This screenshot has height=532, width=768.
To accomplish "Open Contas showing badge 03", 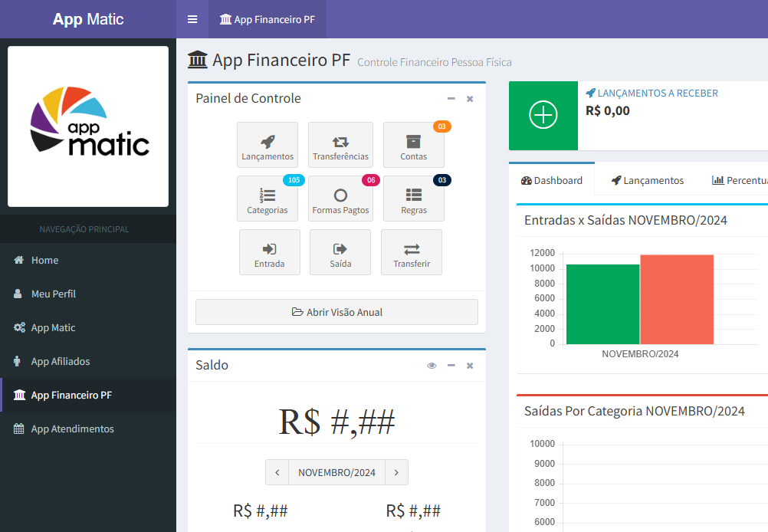I will click(413, 145).
